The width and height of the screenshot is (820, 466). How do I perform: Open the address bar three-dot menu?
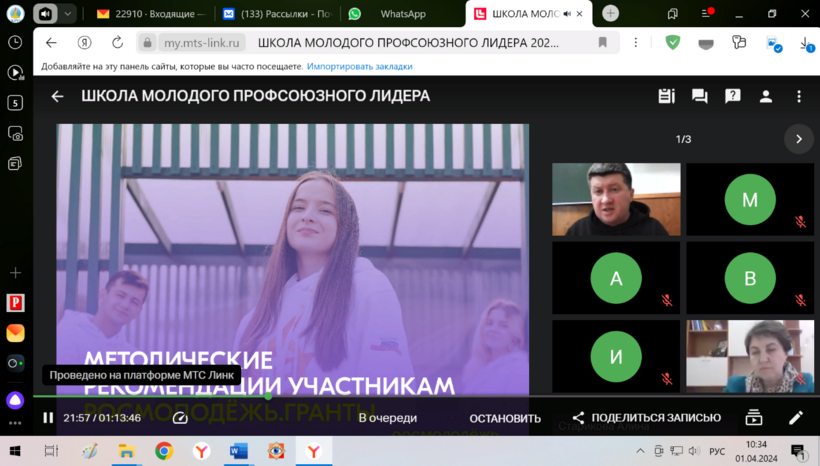(635, 42)
